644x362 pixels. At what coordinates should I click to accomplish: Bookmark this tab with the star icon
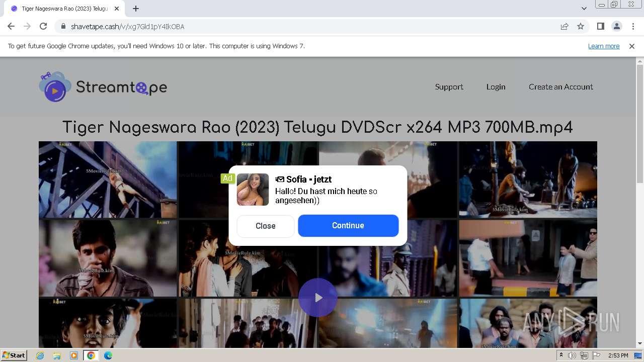581,26
